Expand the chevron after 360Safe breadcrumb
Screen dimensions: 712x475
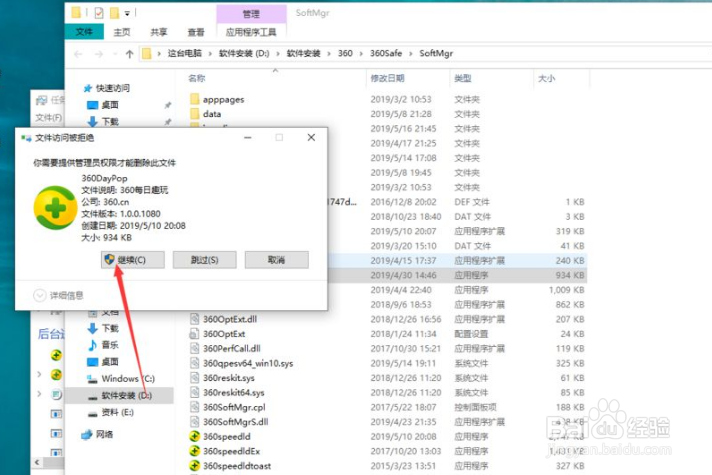click(x=410, y=54)
